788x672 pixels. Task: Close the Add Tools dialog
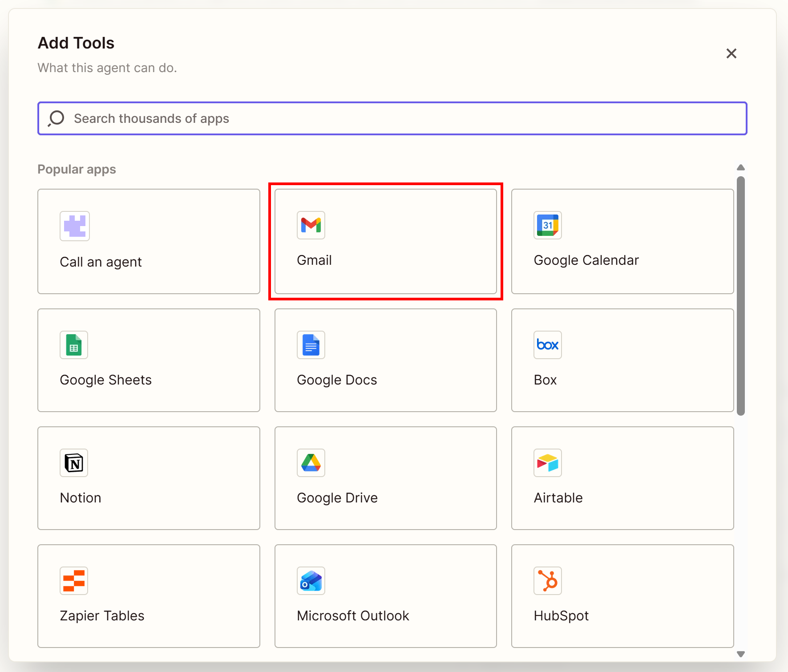(731, 53)
